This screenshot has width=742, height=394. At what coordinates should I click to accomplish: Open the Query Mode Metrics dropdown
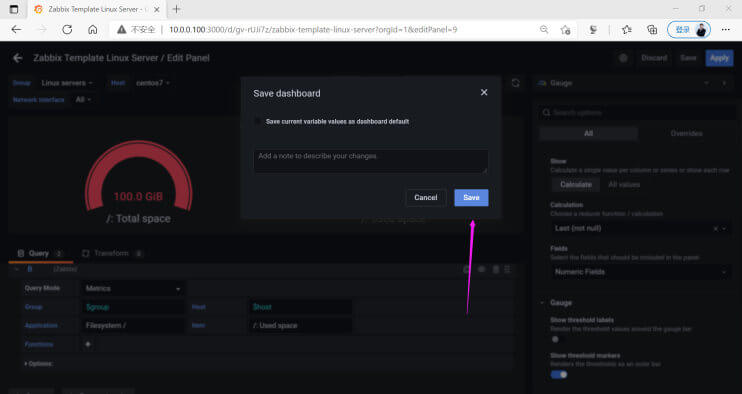(133, 288)
